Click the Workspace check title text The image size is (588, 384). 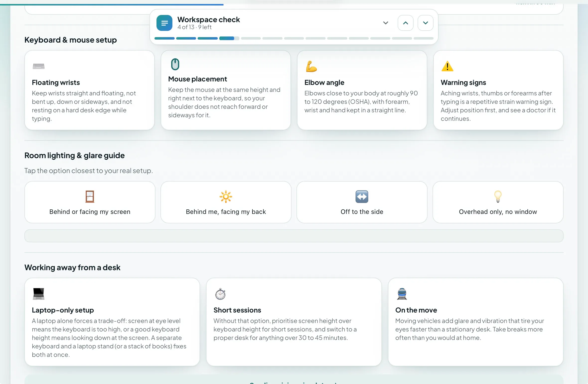click(x=209, y=19)
